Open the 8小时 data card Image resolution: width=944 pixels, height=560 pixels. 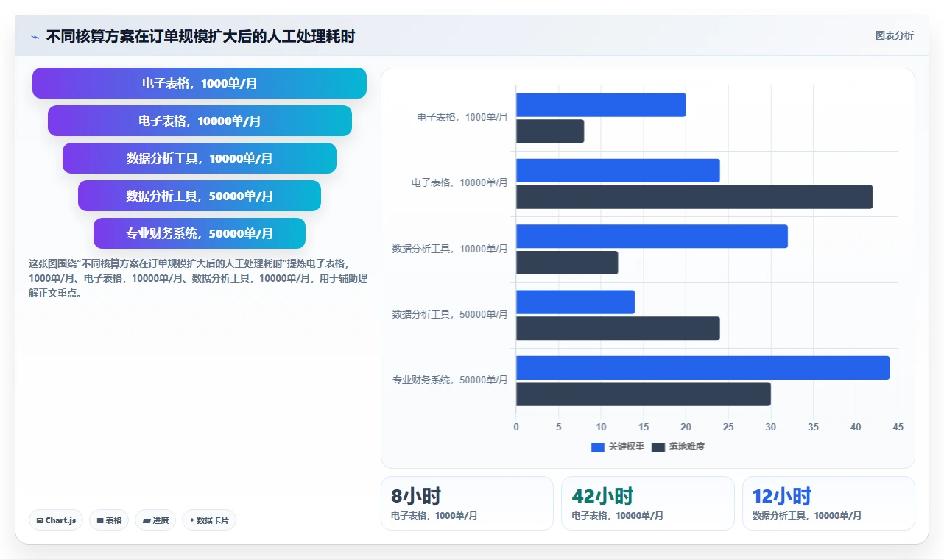(467, 503)
